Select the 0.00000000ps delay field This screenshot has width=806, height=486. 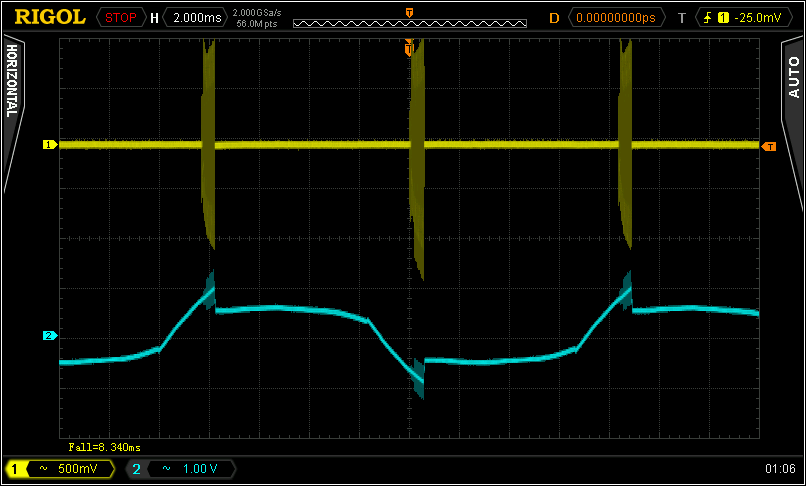click(618, 17)
